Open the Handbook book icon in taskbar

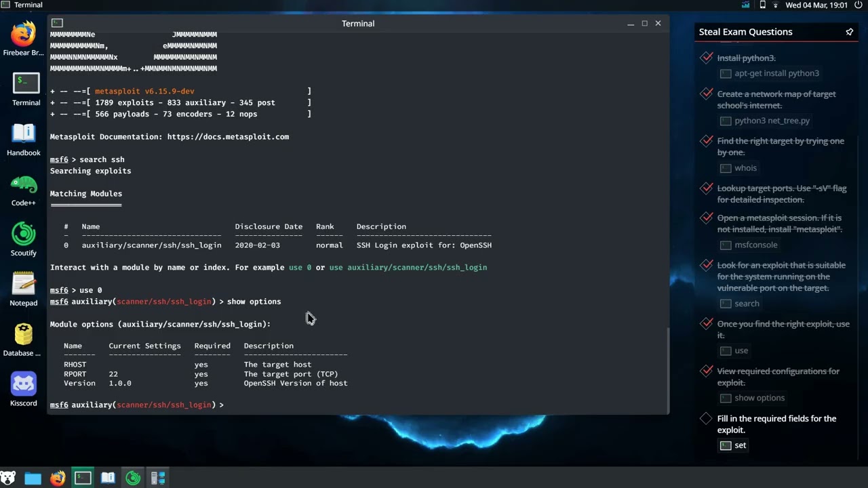(x=108, y=479)
